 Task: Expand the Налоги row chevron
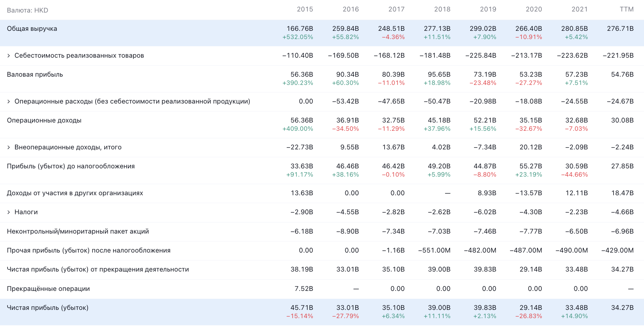click(x=9, y=212)
